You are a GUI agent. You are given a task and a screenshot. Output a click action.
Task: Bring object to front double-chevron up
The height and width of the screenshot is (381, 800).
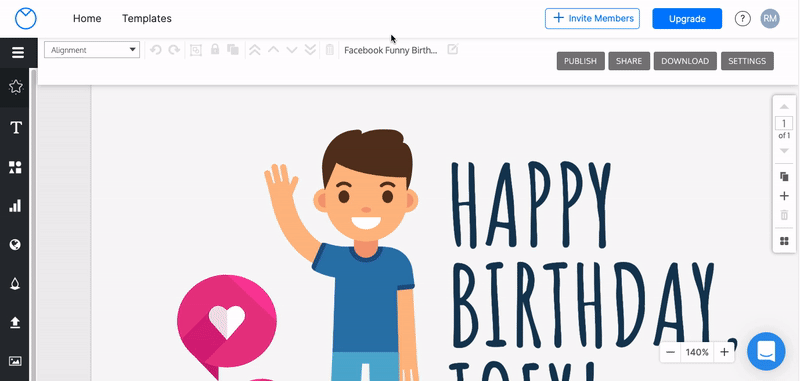tap(255, 50)
